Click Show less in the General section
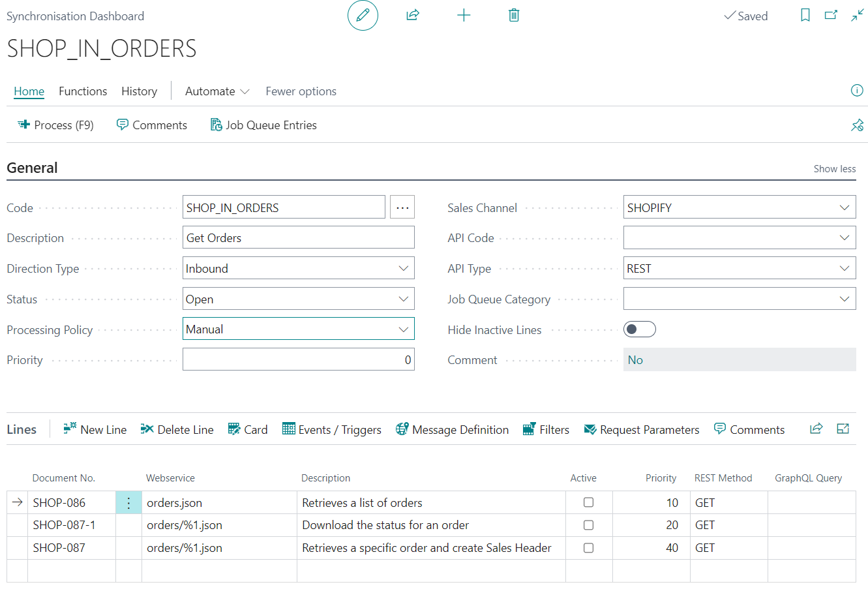This screenshot has height=593, width=868. pyautogui.click(x=834, y=168)
